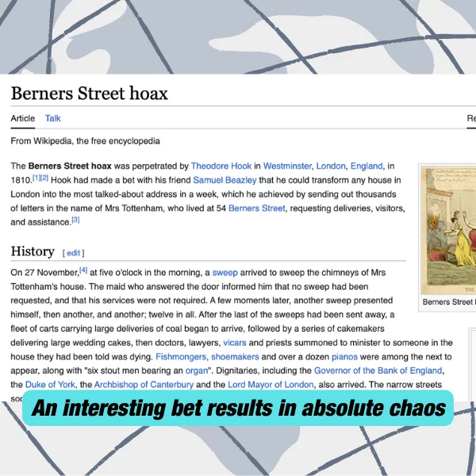The width and height of the screenshot is (476, 476).
Task: Open the pianos link
Action: (x=344, y=357)
